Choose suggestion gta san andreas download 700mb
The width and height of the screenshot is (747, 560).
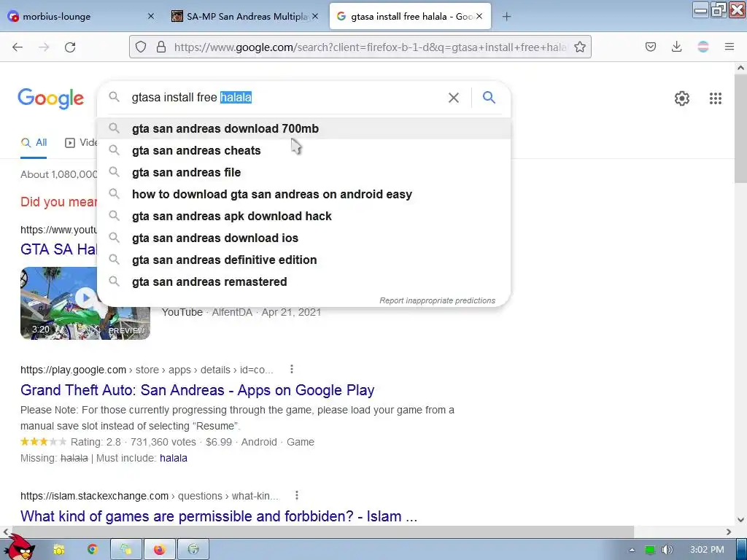(x=304, y=128)
